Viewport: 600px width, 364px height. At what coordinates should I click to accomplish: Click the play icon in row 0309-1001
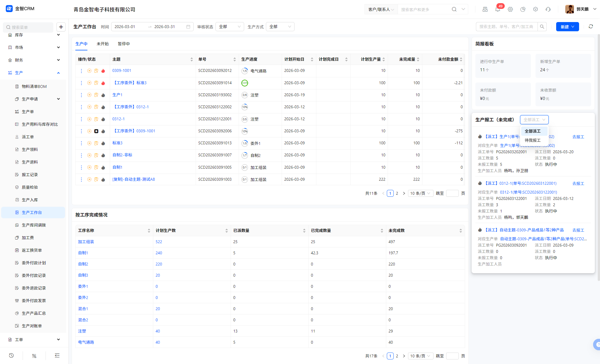pos(89,71)
